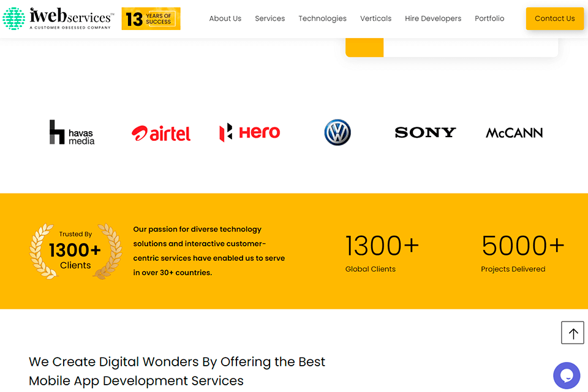The height and width of the screenshot is (392, 588).
Task: Click the scroll-to-top arrow button
Action: (x=573, y=333)
